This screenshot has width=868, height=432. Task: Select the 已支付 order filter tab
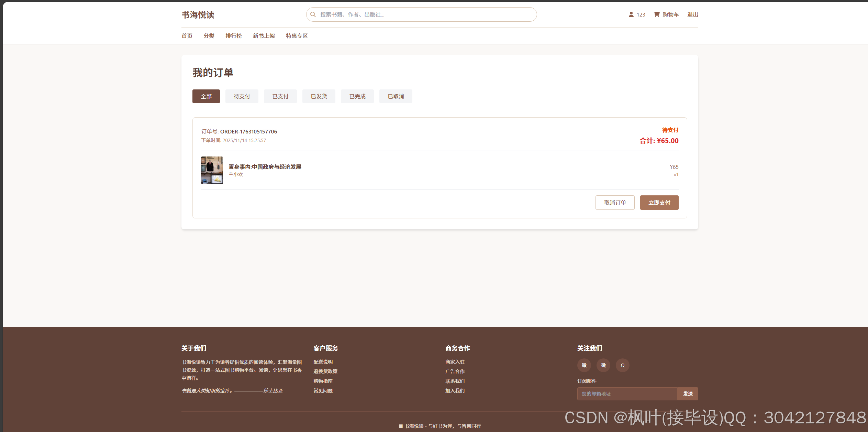pos(280,96)
